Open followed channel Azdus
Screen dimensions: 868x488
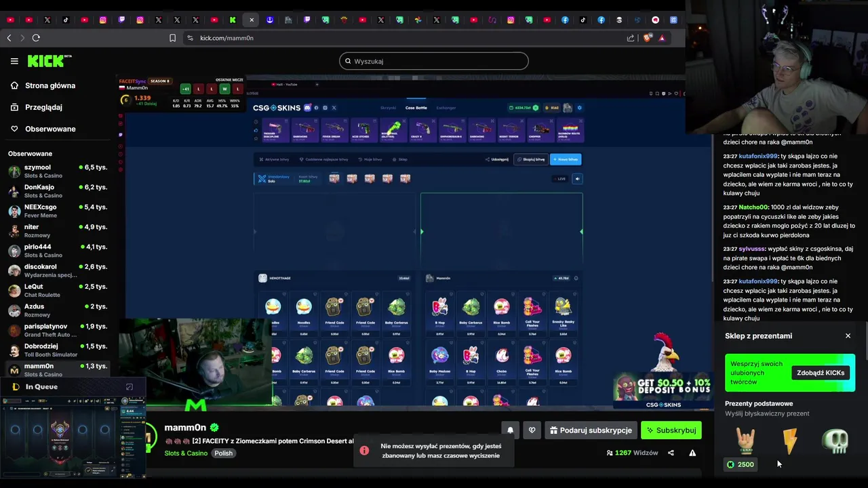click(x=58, y=310)
